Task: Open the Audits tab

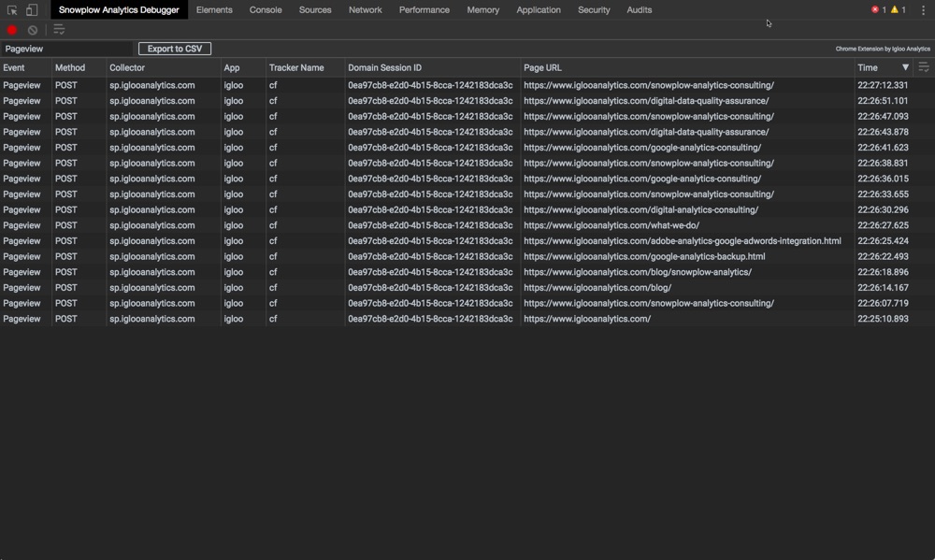Action: [x=640, y=10]
